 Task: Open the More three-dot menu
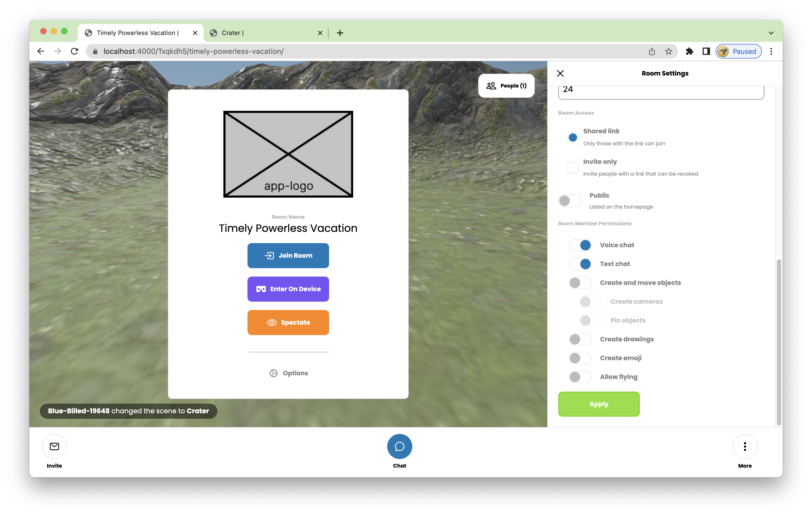coord(745,446)
